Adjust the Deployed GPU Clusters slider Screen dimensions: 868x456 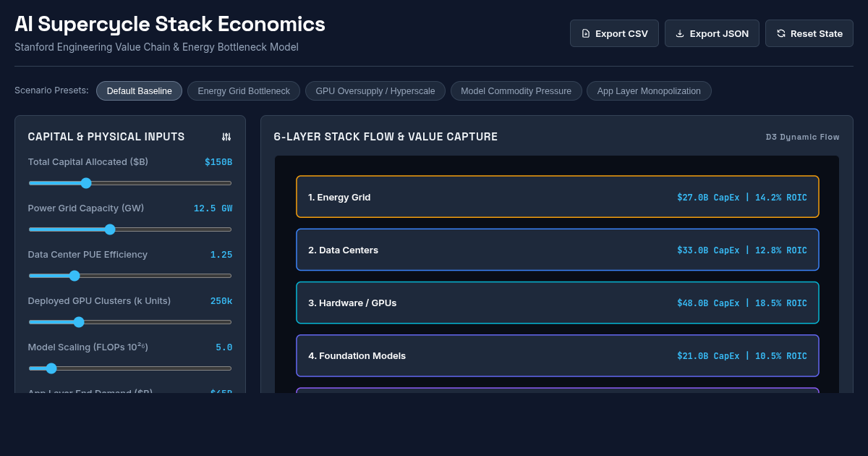tap(130, 322)
